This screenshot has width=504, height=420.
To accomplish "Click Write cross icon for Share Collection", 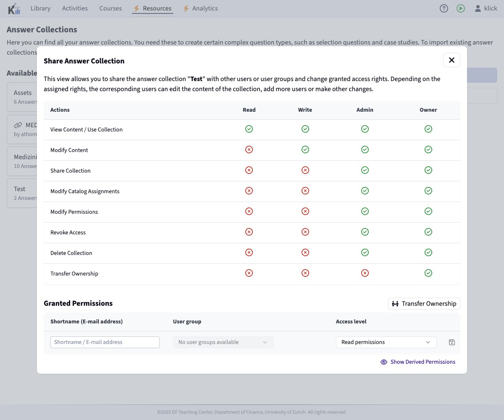I will (305, 170).
